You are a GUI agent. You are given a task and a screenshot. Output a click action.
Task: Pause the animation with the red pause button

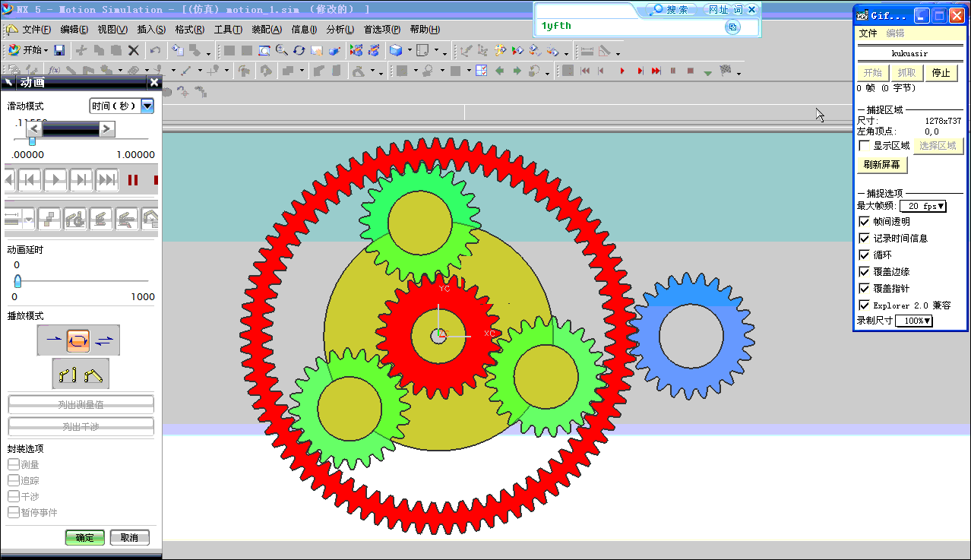click(x=133, y=180)
